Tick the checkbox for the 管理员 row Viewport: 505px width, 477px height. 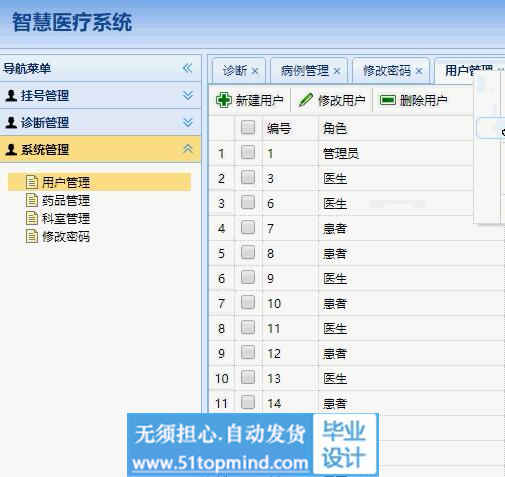[248, 153]
